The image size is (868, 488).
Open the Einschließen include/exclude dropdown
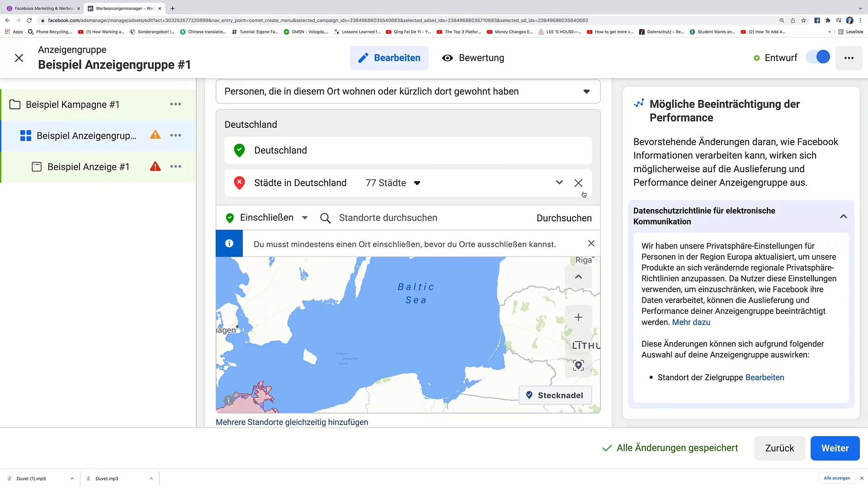click(267, 218)
